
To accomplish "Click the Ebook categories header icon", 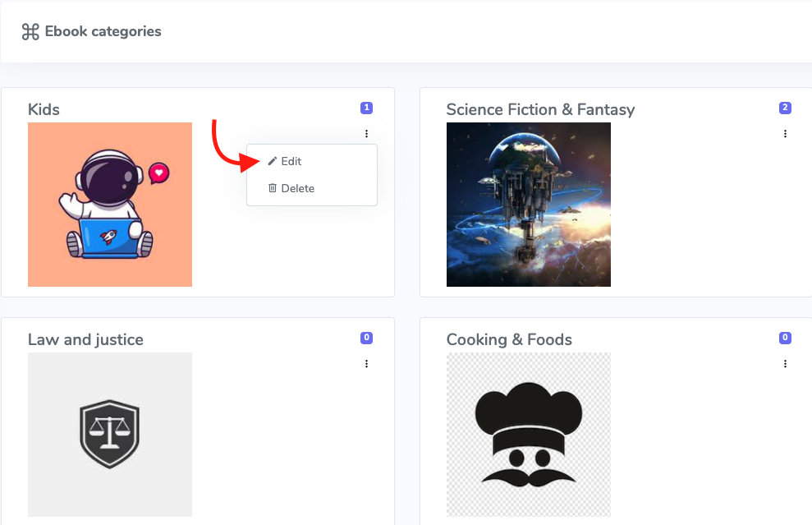I will pyautogui.click(x=30, y=31).
